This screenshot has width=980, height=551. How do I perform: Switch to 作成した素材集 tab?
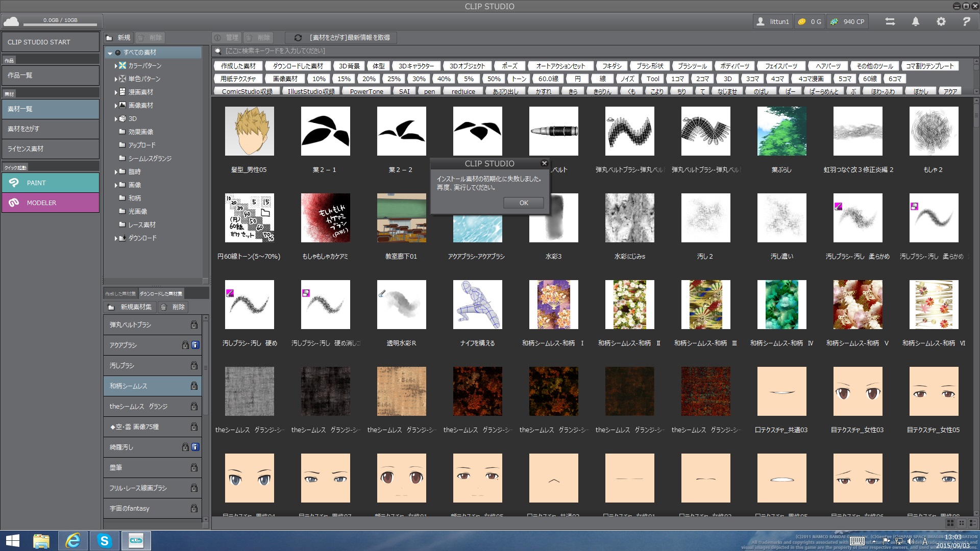120,294
